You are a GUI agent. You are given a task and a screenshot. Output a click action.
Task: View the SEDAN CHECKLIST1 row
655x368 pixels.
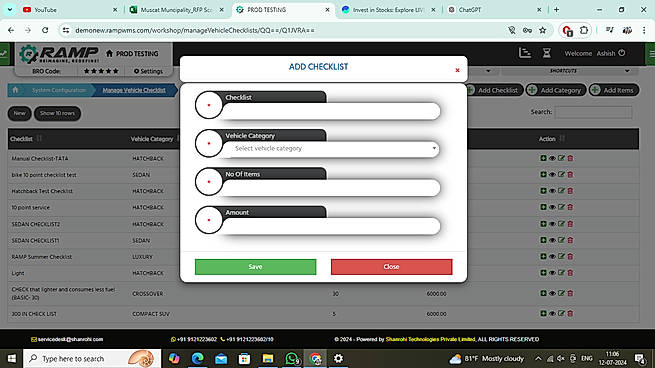[x=552, y=240]
